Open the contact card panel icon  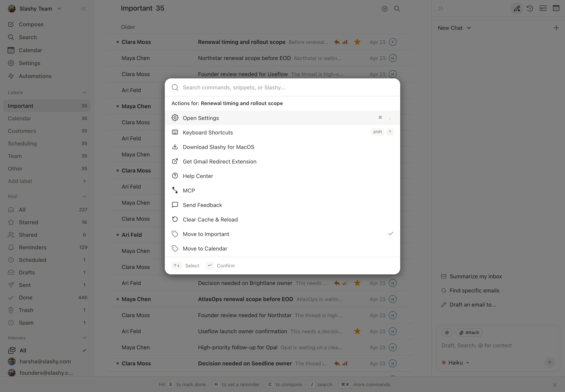(543, 8)
